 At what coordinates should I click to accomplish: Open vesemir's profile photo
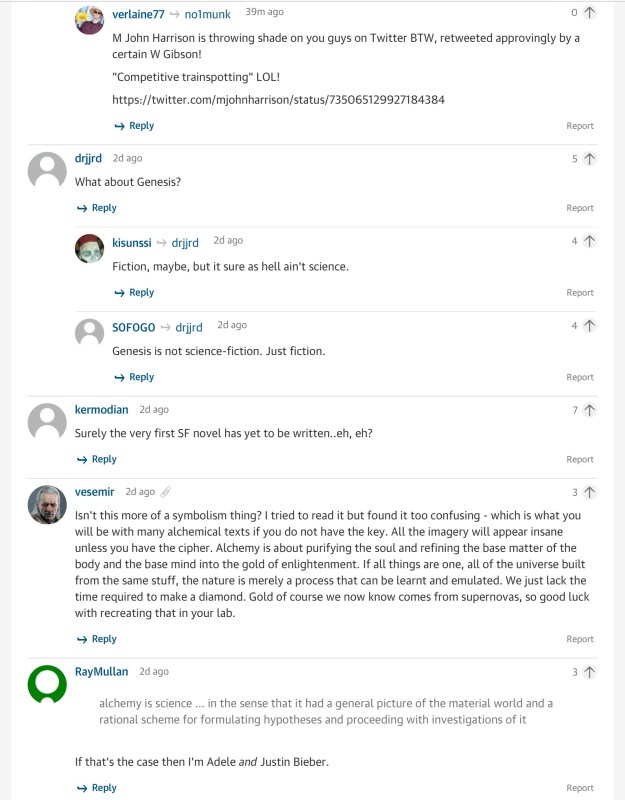click(x=47, y=504)
